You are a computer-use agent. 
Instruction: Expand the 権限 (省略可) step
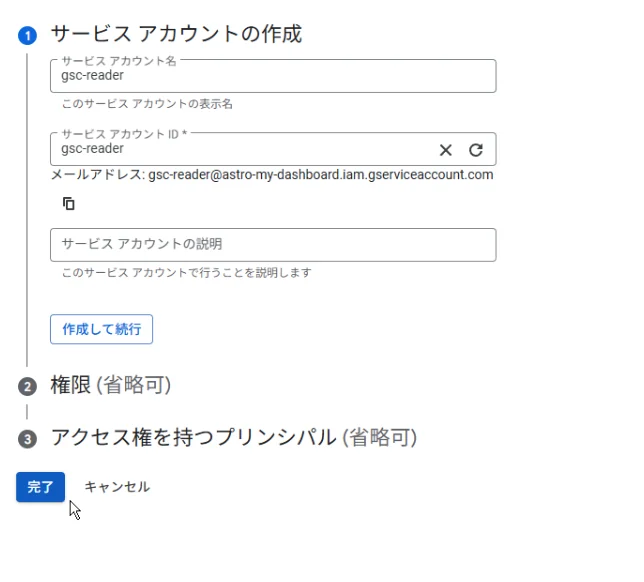point(111,385)
